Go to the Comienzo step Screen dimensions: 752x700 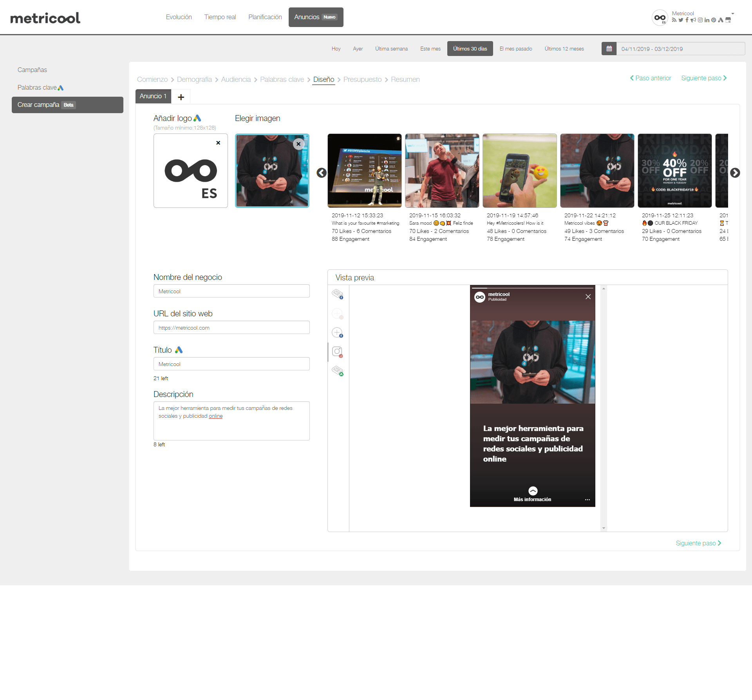[x=152, y=79]
